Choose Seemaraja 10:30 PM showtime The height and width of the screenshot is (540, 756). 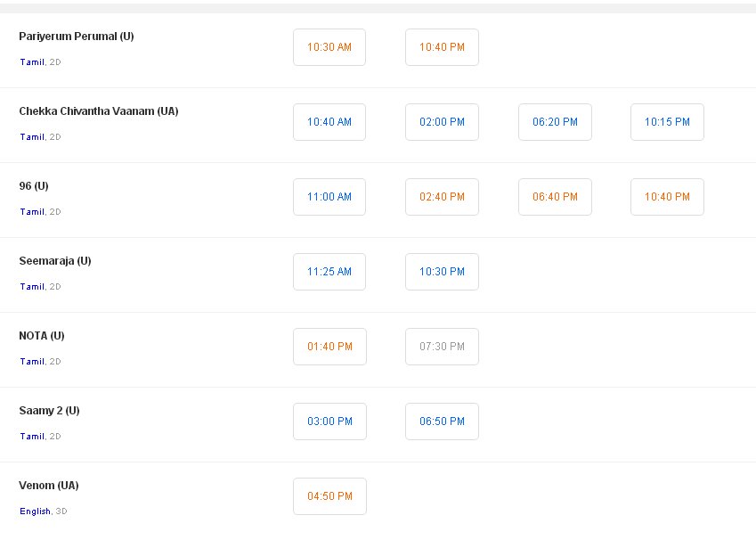pyautogui.click(x=443, y=272)
